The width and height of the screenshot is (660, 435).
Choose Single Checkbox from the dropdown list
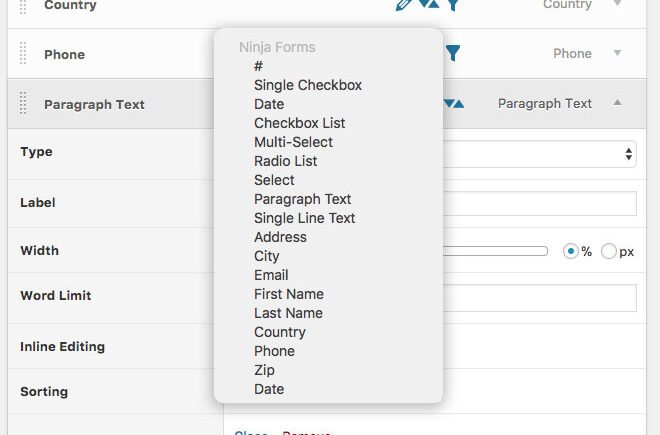click(x=307, y=85)
